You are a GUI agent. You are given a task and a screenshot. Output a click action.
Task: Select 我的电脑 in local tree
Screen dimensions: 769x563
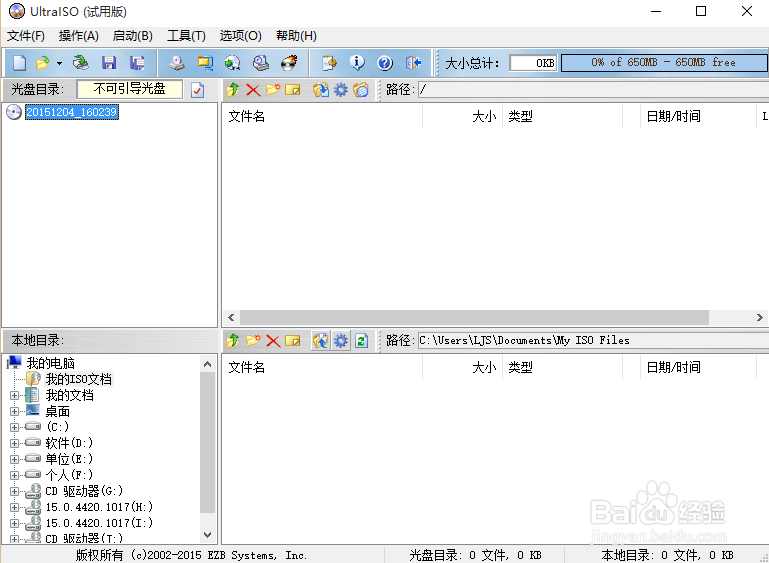(x=51, y=363)
